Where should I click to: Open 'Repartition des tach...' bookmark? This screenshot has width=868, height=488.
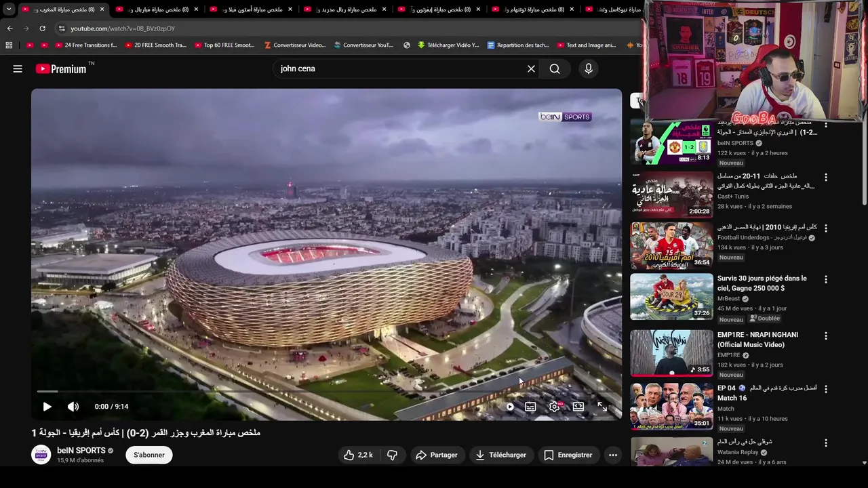click(x=518, y=45)
